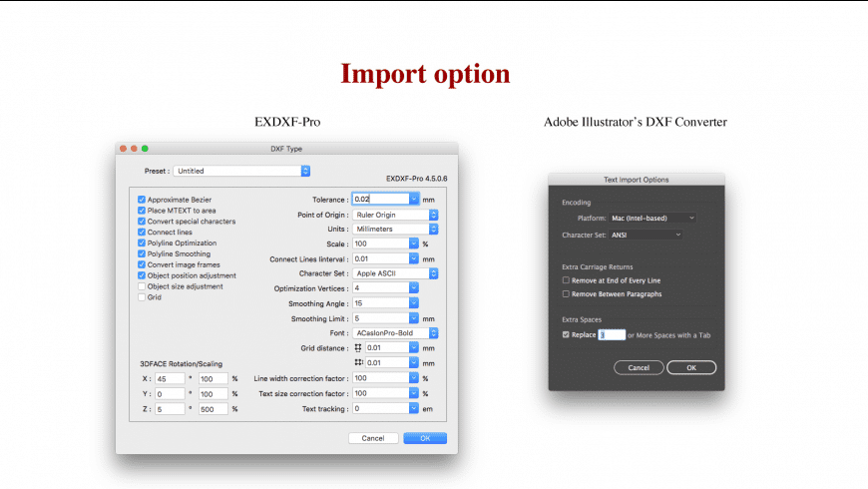Click Cancel in DXF Type dialog

[x=373, y=438]
